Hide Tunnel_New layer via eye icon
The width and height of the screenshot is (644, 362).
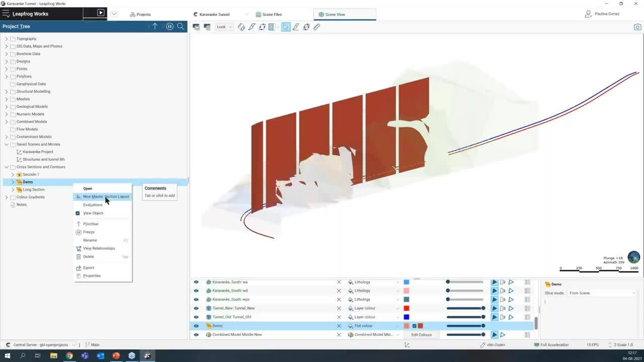(x=196, y=308)
